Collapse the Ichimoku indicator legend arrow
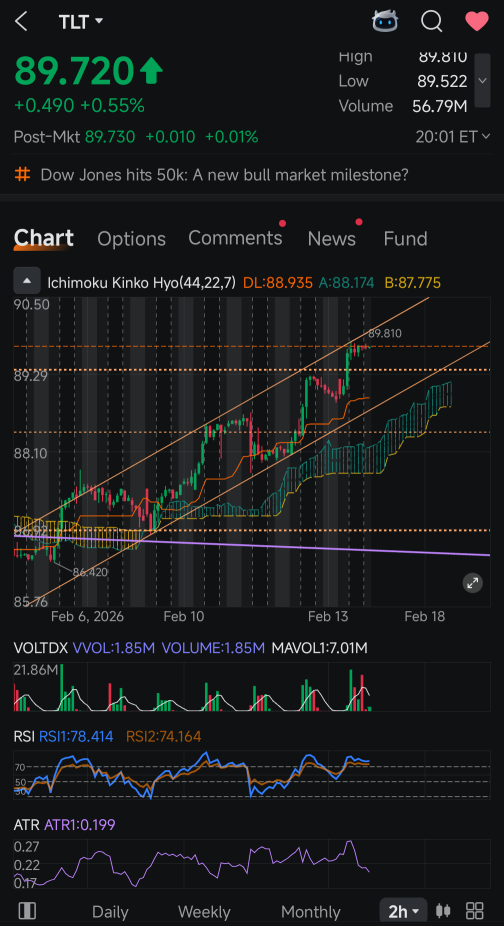This screenshot has height=926, width=504. (x=27, y=282)
